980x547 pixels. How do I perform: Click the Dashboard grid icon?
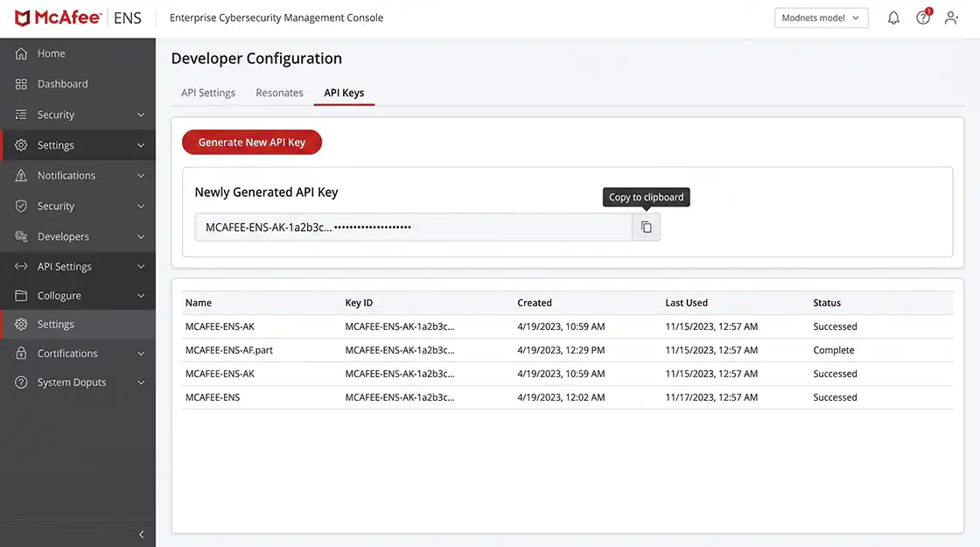tap(21, 84)
